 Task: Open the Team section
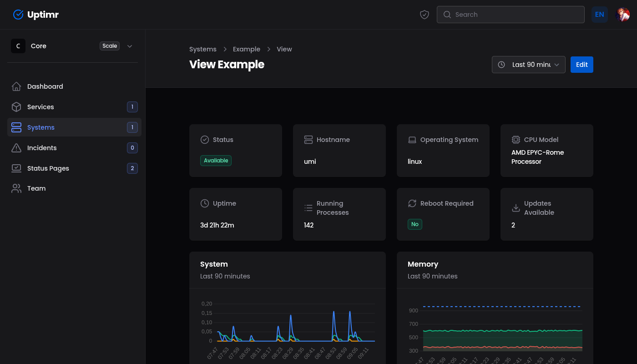[74, 188]
